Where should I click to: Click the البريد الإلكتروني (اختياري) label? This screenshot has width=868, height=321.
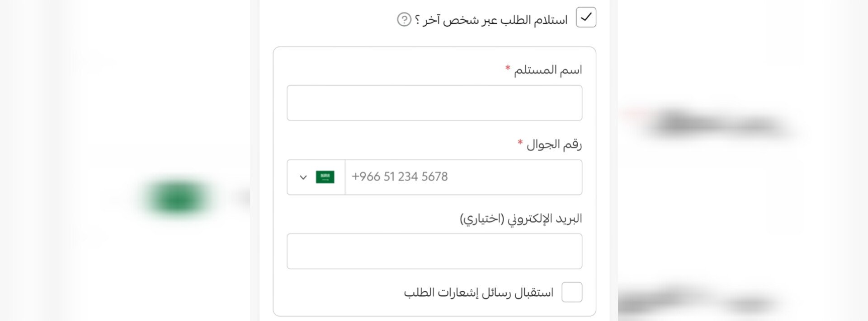[x=520, y=219]
